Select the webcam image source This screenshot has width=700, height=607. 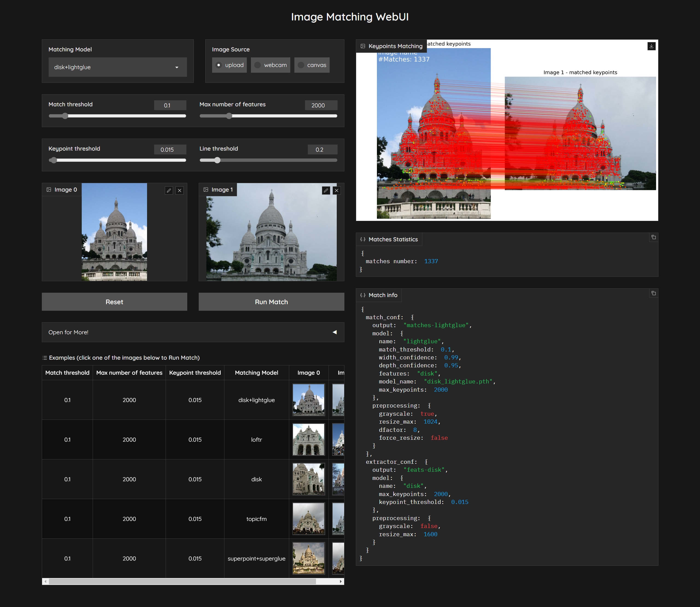pos(270,65)
